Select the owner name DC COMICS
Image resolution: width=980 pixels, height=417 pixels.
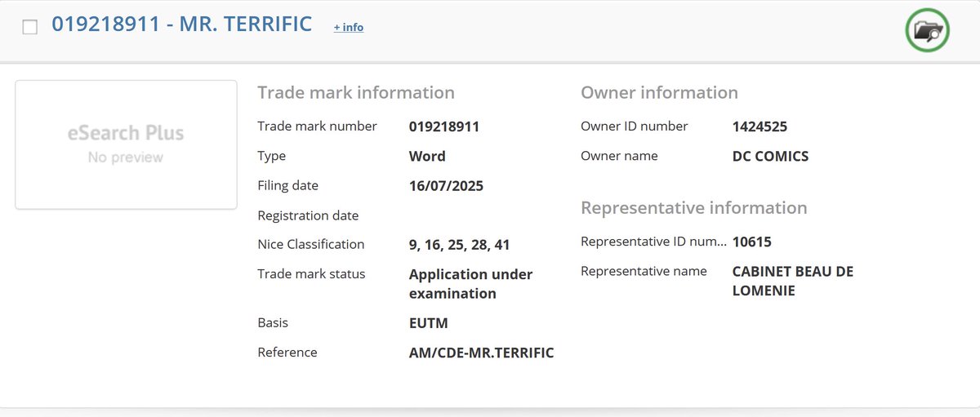point(770,156)
